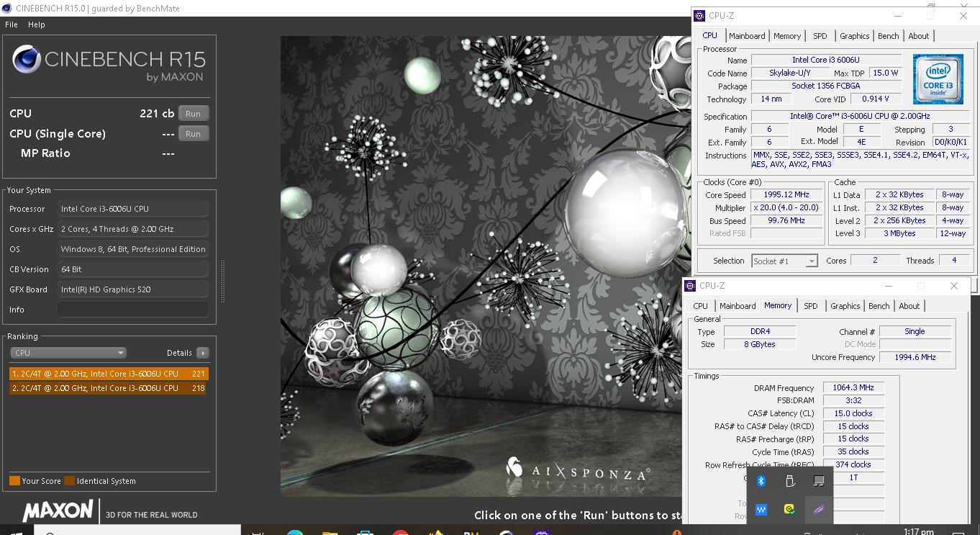
Task: Click the panel splitter handle beside Your System
Action: [222, 281]
